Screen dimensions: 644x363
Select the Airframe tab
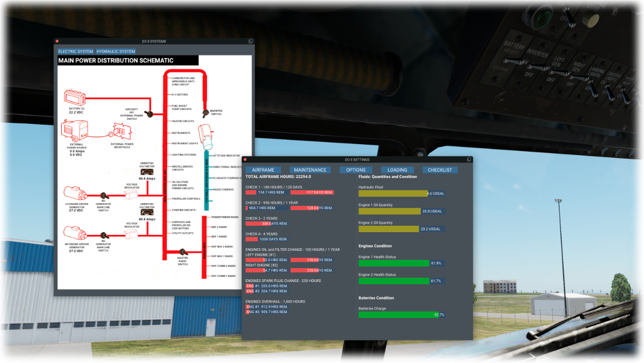(x=263, y=170)
